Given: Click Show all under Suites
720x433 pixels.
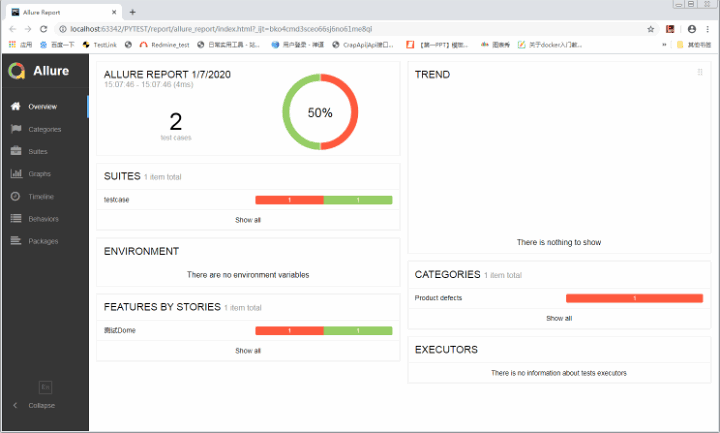Looking at the screenshot, I should pos(248,220).
